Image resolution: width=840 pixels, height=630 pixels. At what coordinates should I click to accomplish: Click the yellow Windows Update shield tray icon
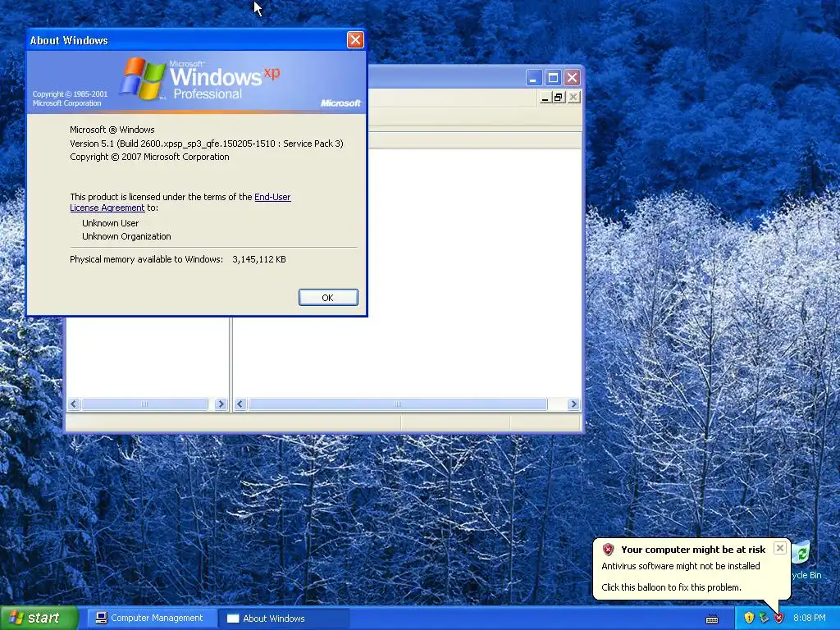click(749, 619)
